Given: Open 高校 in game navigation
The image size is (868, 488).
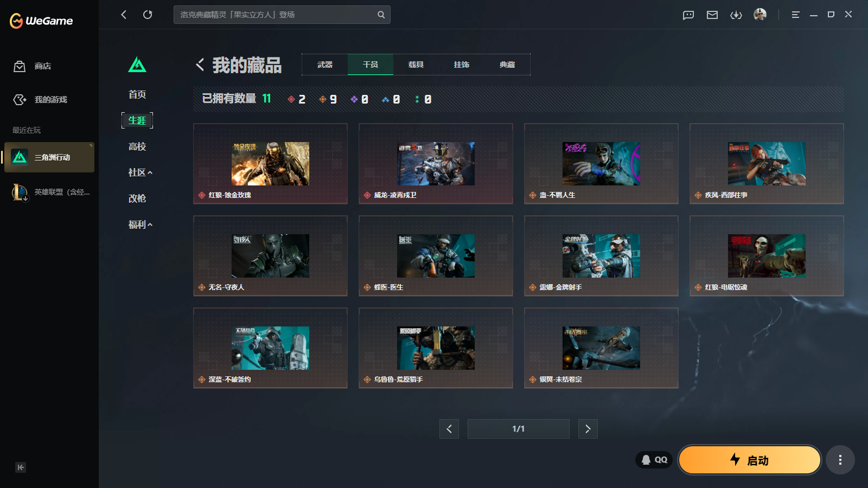Looking at the screenshot, I should (x=137, y=146).
